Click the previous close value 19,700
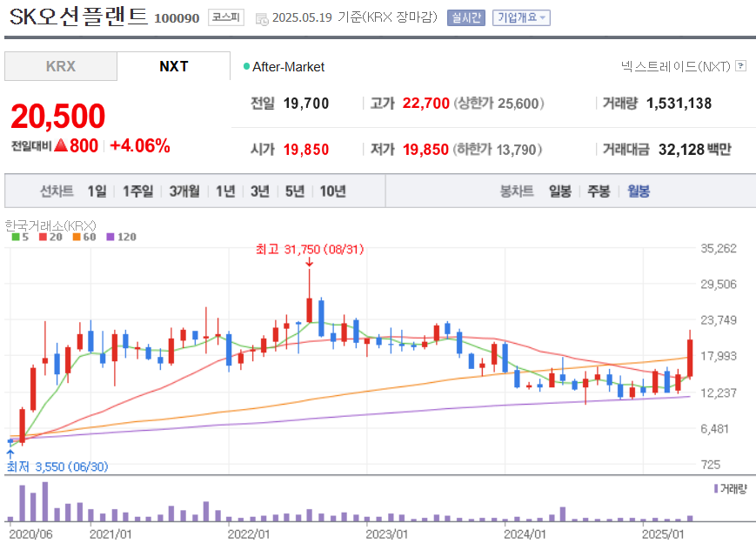756x557 pixels. 306,104
